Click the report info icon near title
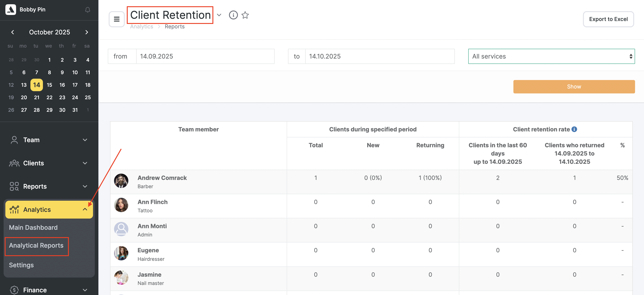The width and height of the screenshot is (644, 295). click(x=233, y=15)
